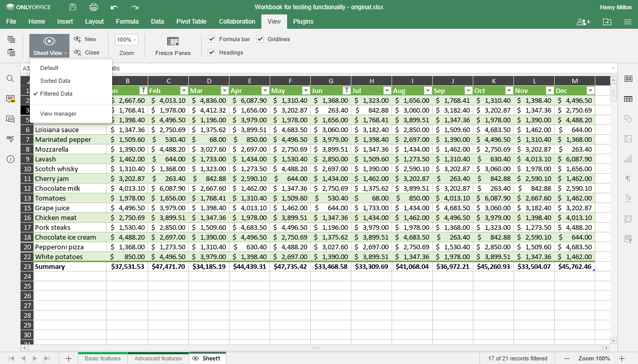The width and height of the screenshot is (638, 364).
Task: Open the Advanced features sheet tab
Action: pyautogui.click(x=158, y=358)
